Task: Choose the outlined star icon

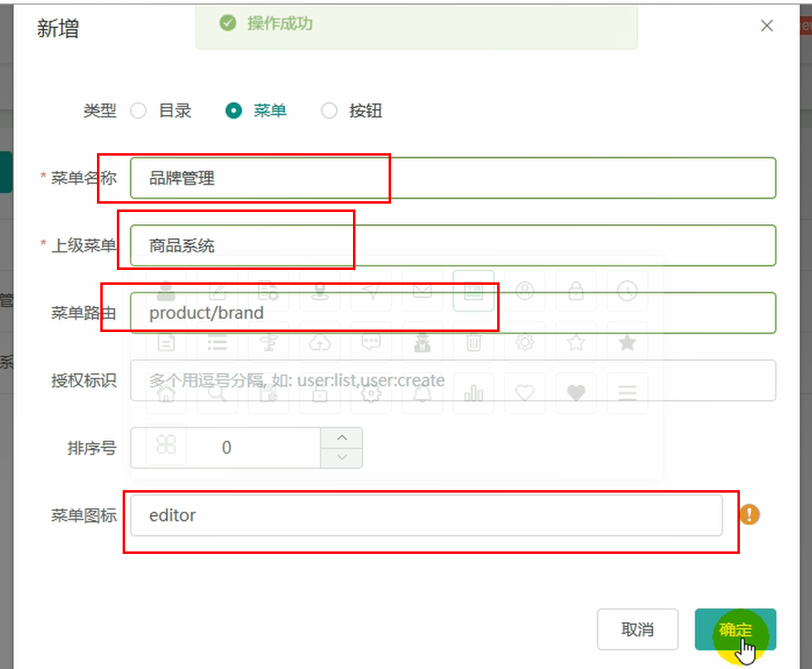Action: click(576, 342)
